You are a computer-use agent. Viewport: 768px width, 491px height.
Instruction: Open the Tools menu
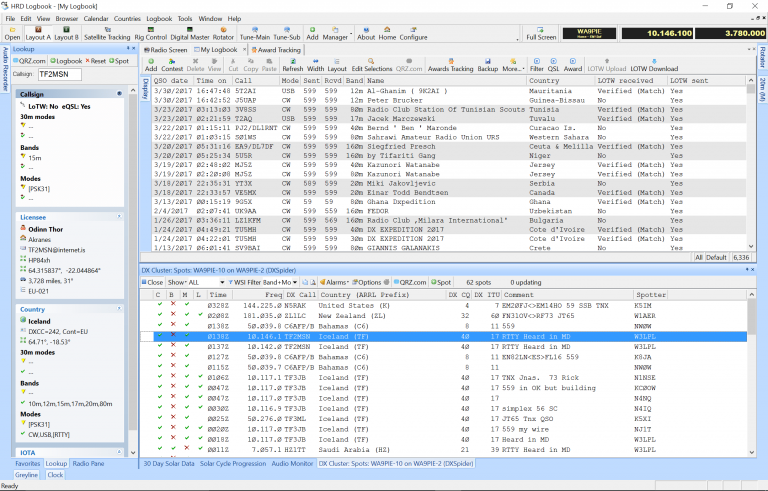click(x=185, y=19)
